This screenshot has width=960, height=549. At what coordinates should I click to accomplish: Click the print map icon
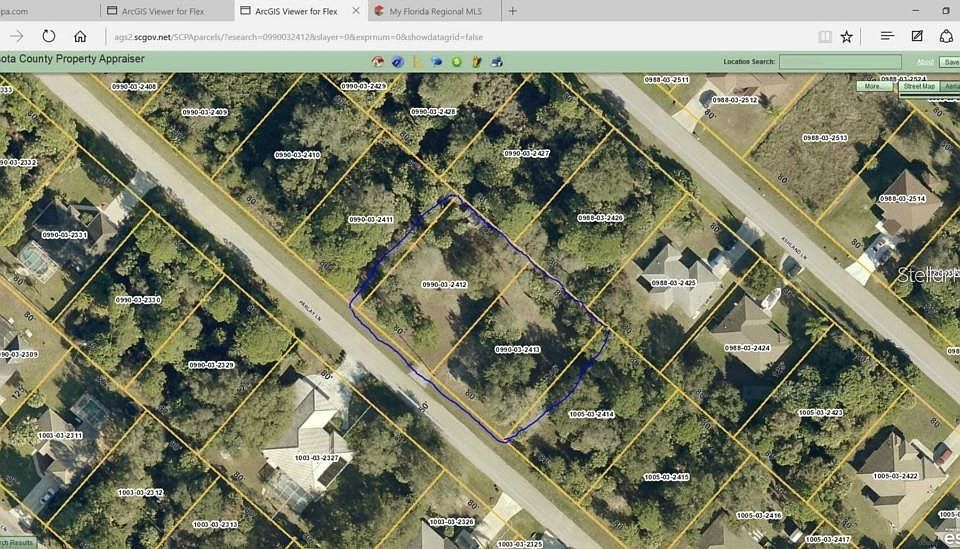point(497,62)
